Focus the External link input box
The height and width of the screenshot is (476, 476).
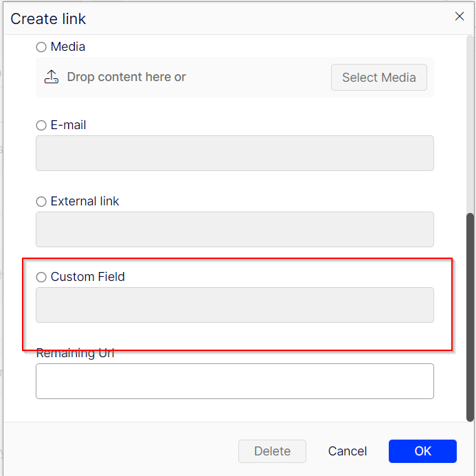tap(234, 229)
